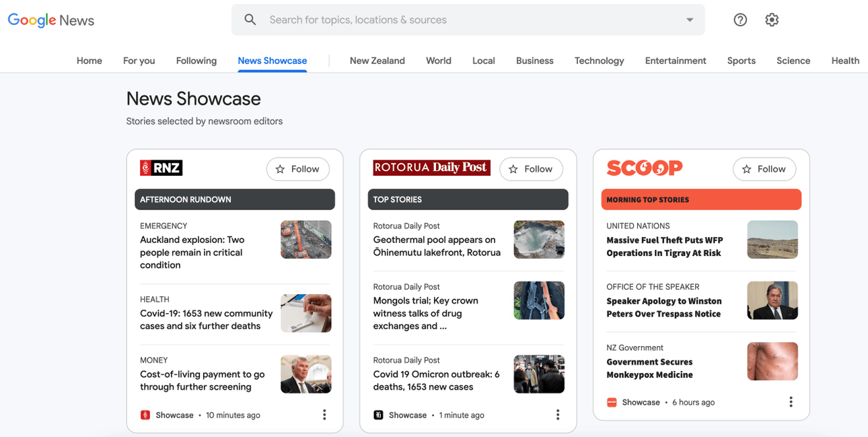
Task: Follow the Rotorua Daily Post publication
Action: tap(531, 169)
